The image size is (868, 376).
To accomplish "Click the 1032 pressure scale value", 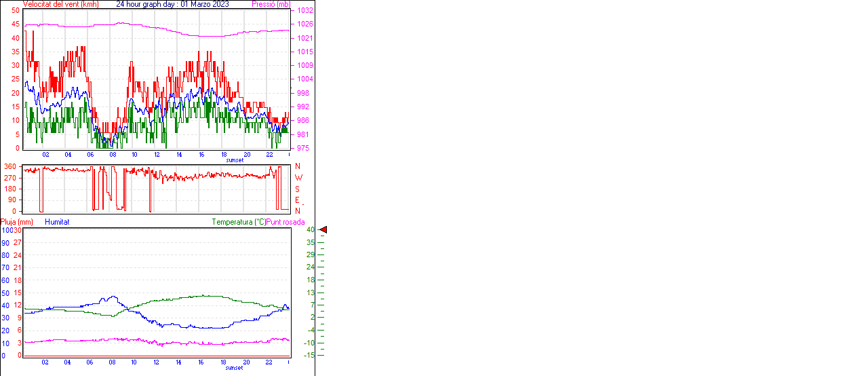I will click(304, 11).
